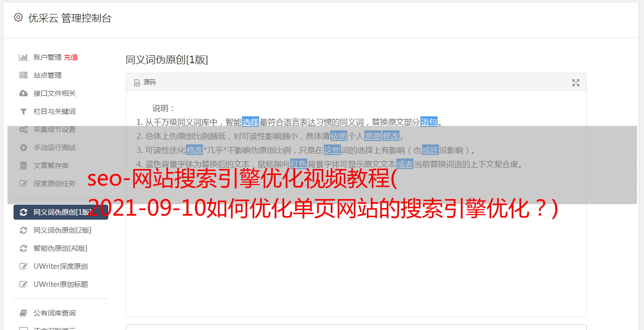Select 接口文件相关 cloud upload icon
644x330 pixels.
tap(24, 93)
